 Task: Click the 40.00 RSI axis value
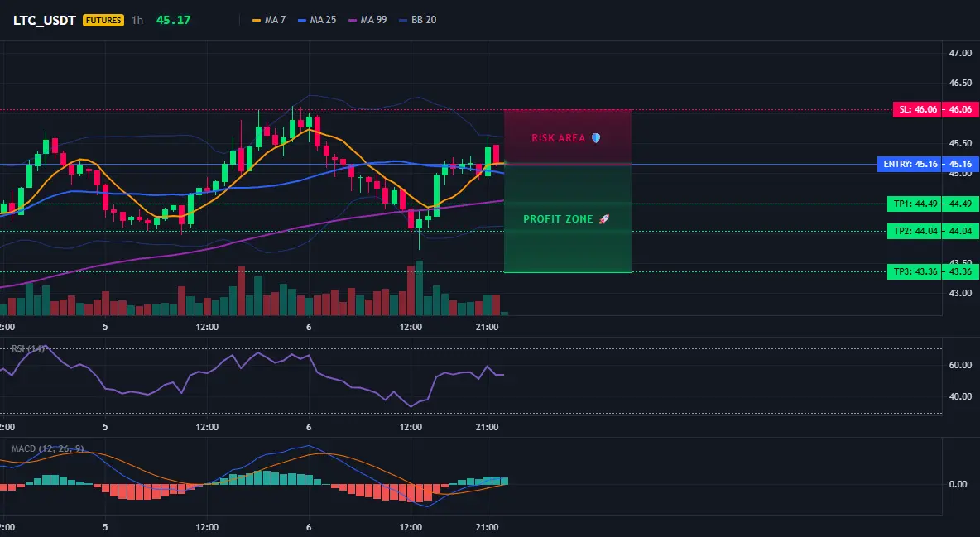(961, 396)
